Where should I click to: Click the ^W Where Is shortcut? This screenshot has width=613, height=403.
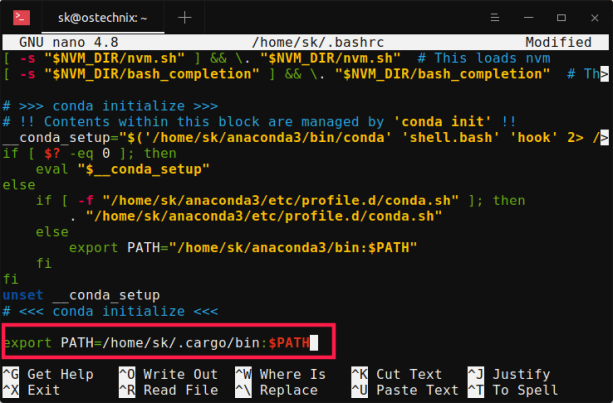(x=281, y=374)
